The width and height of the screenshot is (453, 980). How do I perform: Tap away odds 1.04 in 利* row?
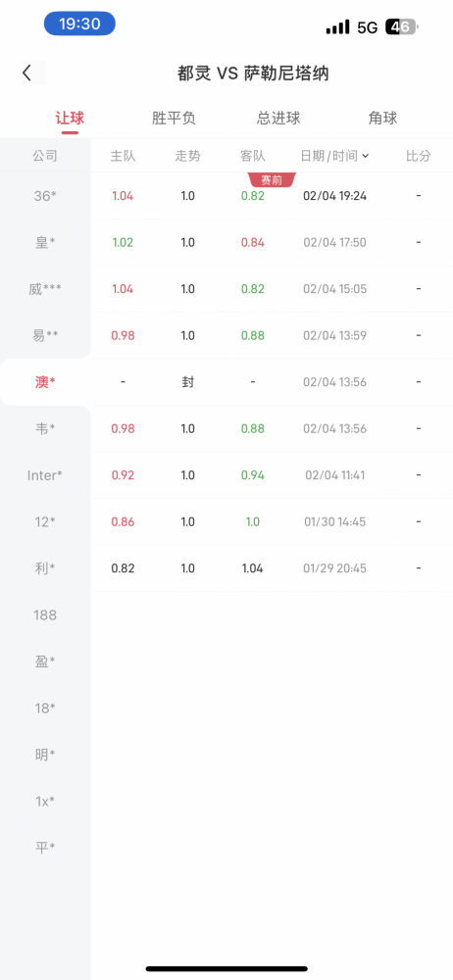click(252, 568)
